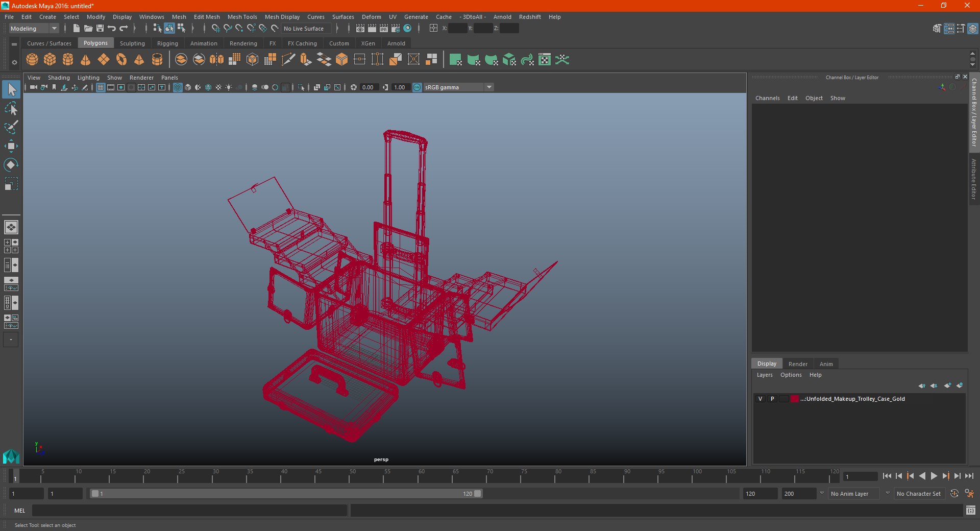Create a polygon pipe from the shelf
This screenshot has height=531, width=980.
click(x=157, y=60)
